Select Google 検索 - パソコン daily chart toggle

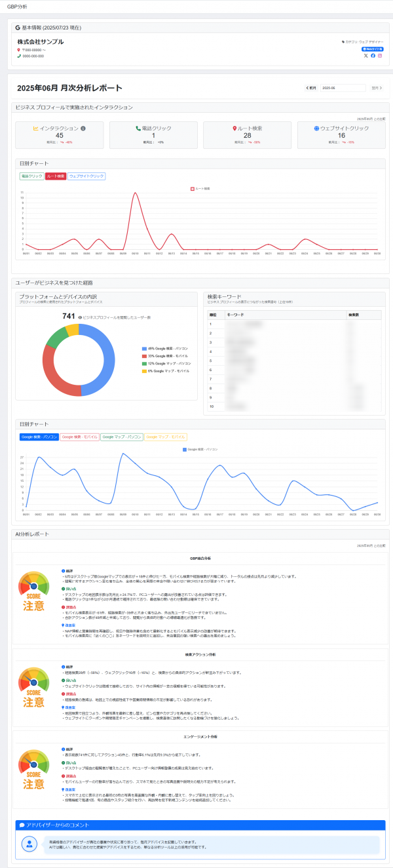coord(39,437)
